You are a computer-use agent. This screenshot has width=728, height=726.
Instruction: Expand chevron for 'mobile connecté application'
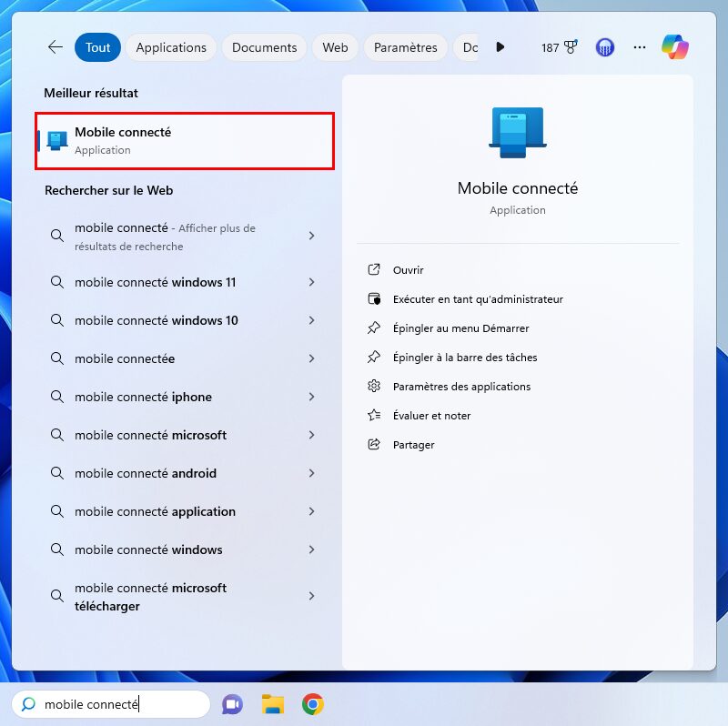pos(311,511)
